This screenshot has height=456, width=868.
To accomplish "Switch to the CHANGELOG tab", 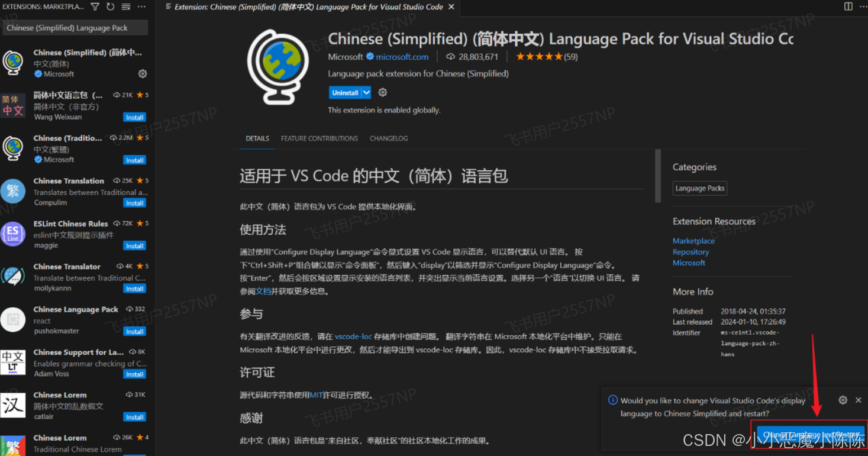I will pos(389,138).
